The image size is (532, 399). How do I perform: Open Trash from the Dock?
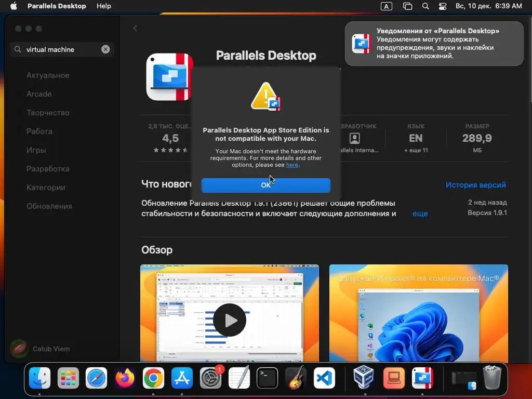point(492,377)
